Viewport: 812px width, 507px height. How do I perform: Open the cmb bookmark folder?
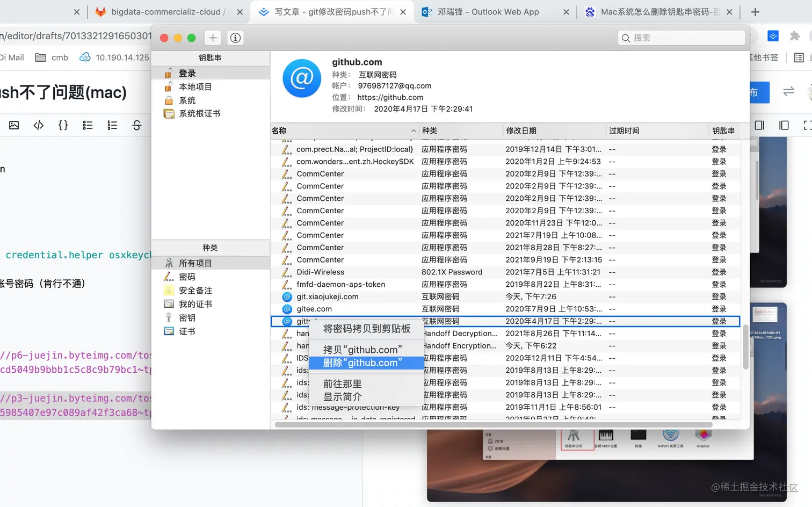coord(52,57)
